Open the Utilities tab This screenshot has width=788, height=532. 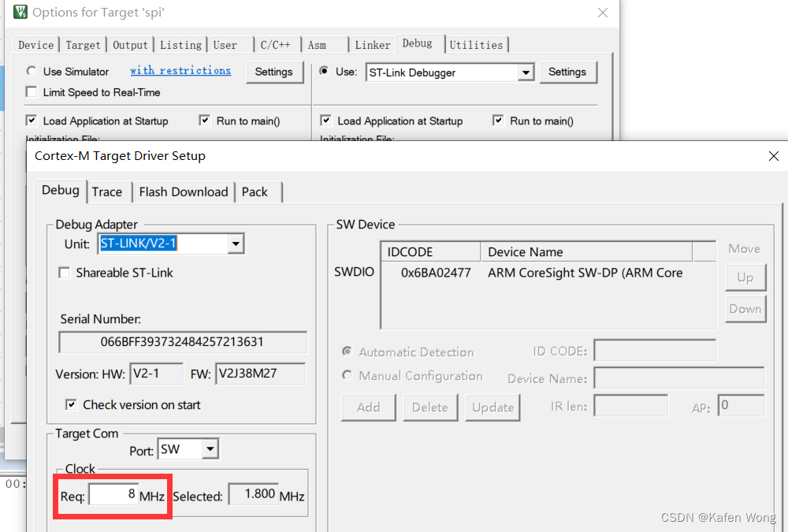click(x=476, y=45)
